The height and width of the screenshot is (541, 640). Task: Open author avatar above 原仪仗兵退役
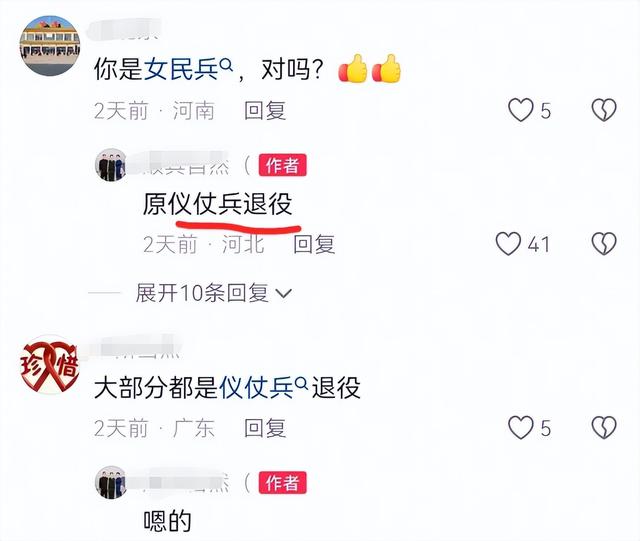tap(111, 165)
